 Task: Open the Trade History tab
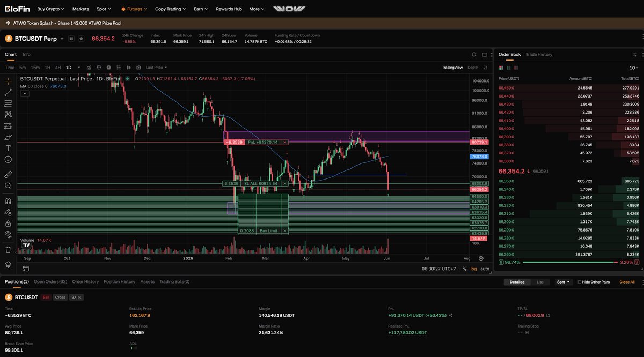pos(539,54)
